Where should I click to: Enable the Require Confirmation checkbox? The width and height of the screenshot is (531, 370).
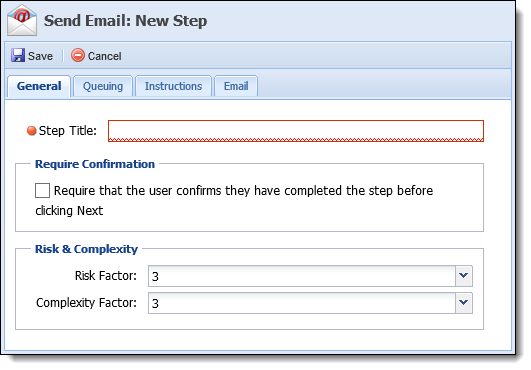(42, 190)
